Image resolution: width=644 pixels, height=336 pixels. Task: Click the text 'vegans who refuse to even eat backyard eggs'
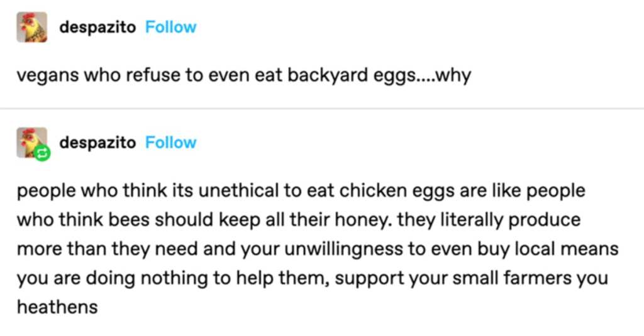[216, 75]
